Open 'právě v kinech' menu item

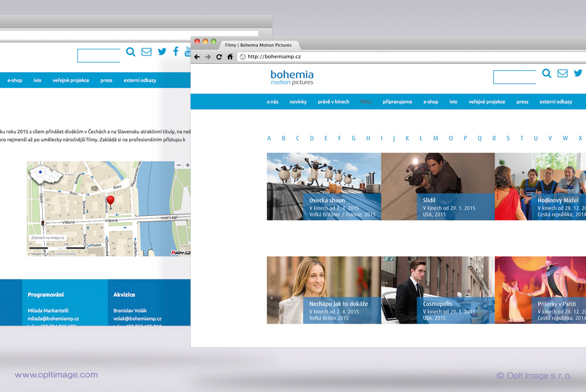click(333, 102)
